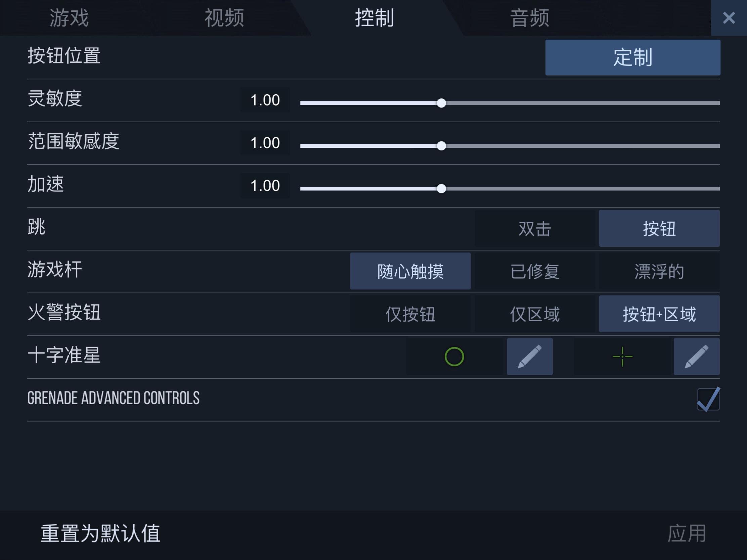This screenshot has width=747, height=560.
Task: Open the 音频 tab
Action: coord(530,17)
